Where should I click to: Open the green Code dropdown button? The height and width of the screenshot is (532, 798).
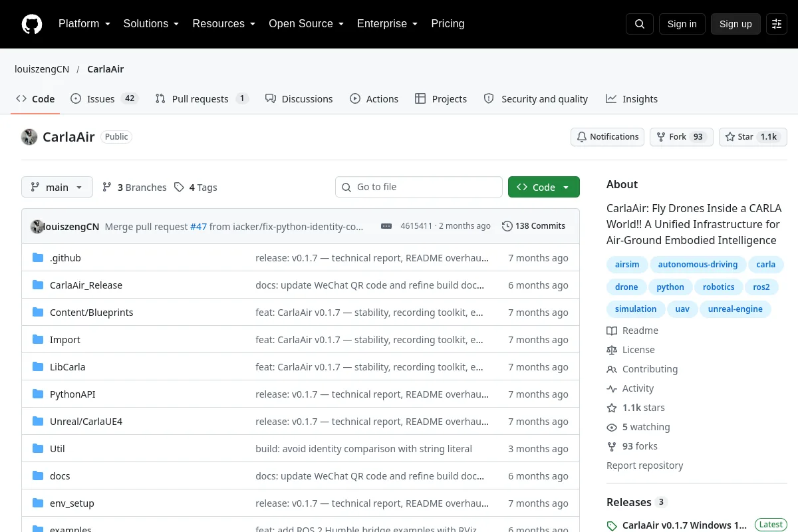(x=544, y=187)
